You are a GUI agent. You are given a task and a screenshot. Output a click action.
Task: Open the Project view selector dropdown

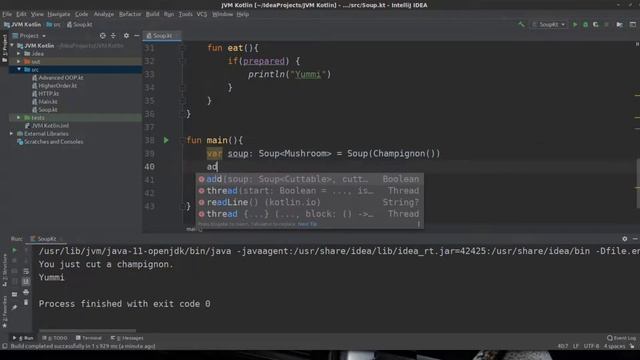click(x=29, y=36)
